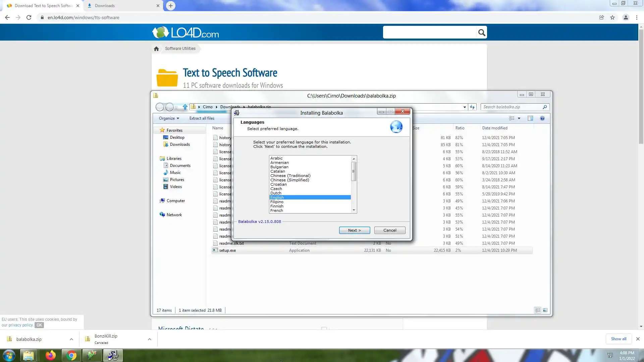Click the Next button in installer

(354, 230)
